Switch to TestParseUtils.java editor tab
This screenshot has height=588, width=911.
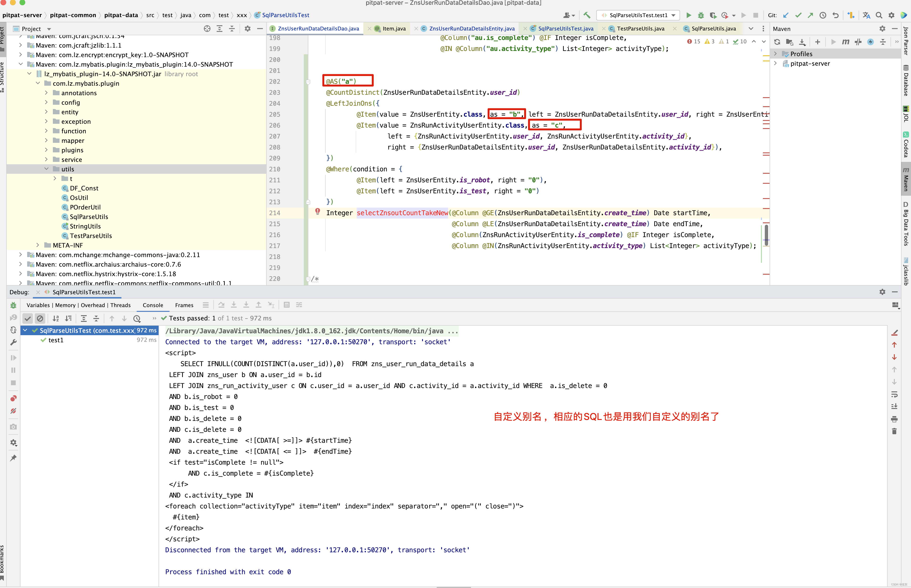636,29
